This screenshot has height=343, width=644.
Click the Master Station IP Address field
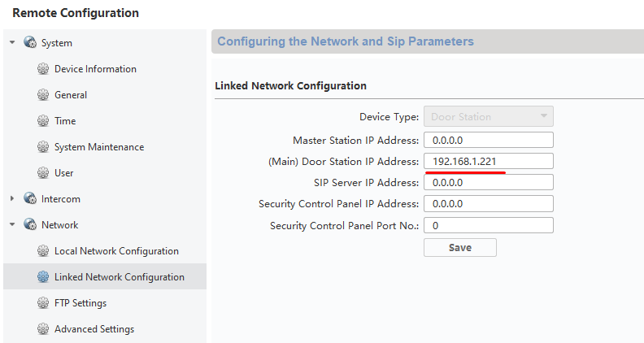tap(489, 140)
